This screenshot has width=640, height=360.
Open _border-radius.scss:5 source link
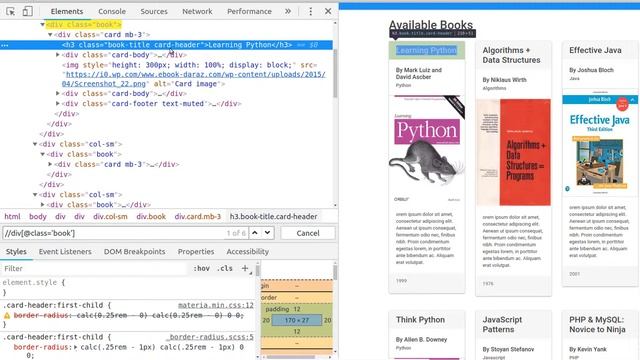click(210, 337)
